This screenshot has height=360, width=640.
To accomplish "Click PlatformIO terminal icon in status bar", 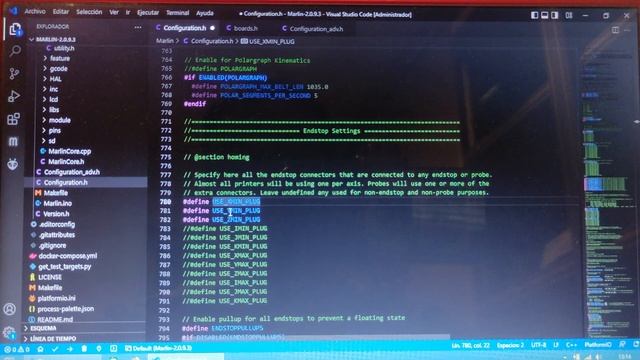I will click(113, 349).
